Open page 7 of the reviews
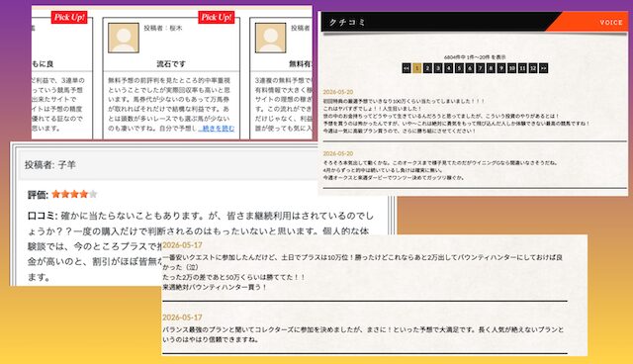 pyautogui.click(x=481, y=68)
